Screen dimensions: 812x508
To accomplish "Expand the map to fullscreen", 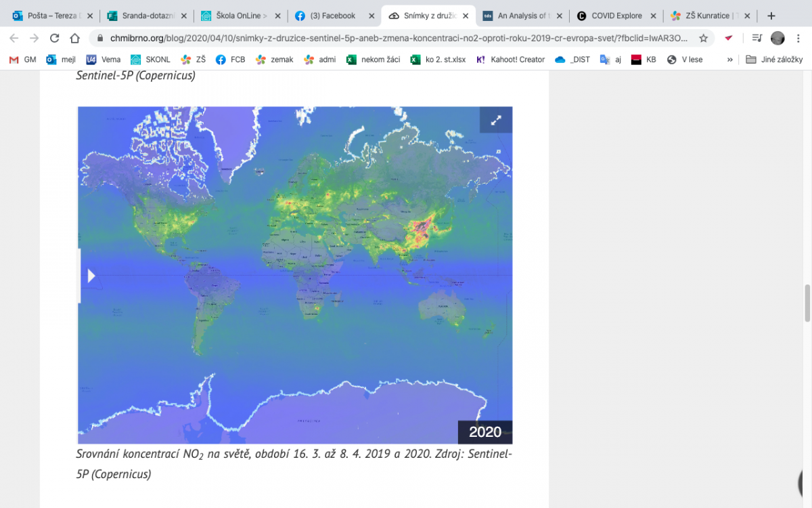I will tap(496, 120).
